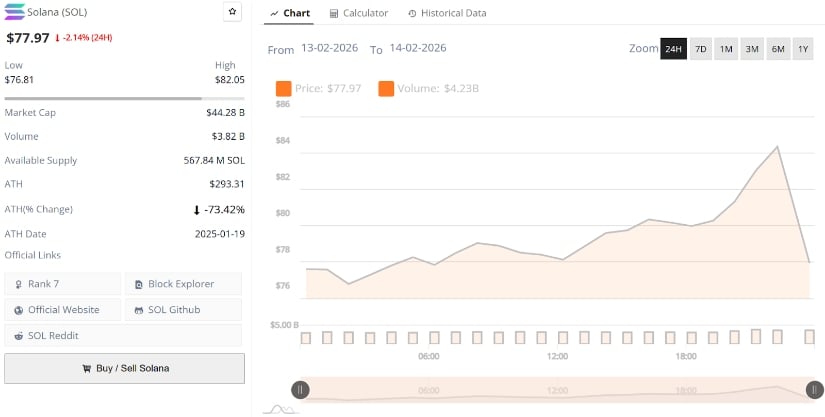825x417 pixels.
Task: Click the SOL Reddit icon
Action: [19, 336]
